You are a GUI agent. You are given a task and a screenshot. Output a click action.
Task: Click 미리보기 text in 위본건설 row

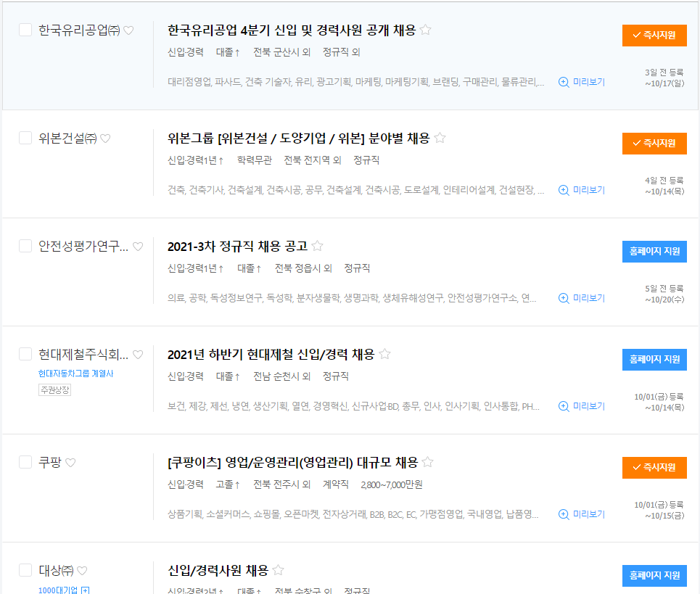[x=589, y=190]
